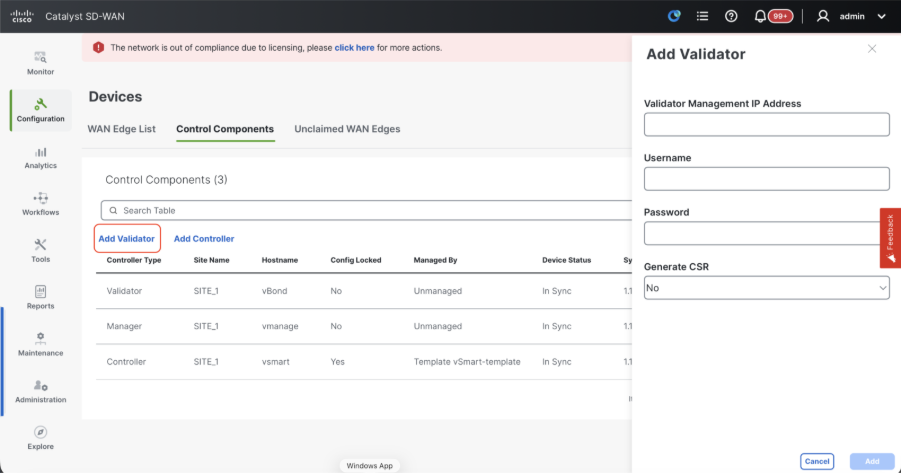Open Reports from the sidebar
Image resolution: width=901 pixels, height=474 pixels.
tap(40, 296)
